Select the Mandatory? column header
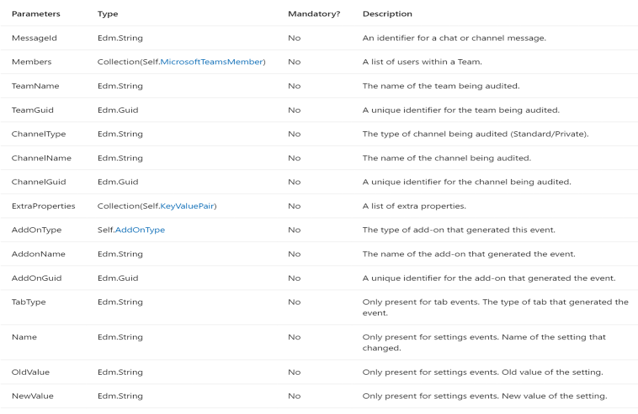Image resolution: width=638 pixels, height=414 pixels. pos(314,14)
